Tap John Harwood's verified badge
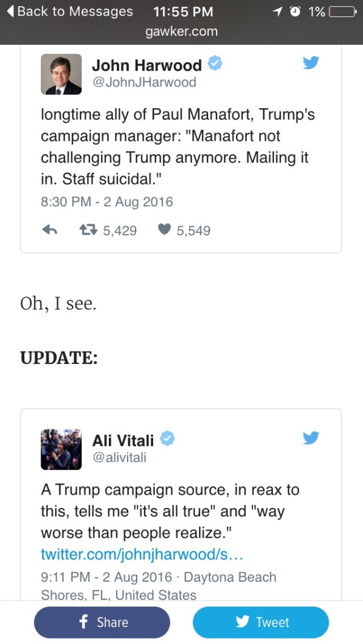 (x=215, y=64)
